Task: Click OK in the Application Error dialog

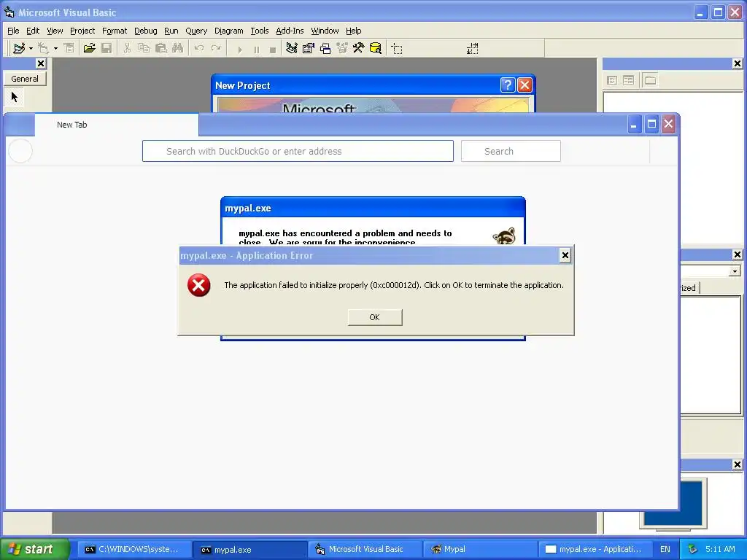Action: 375,317
